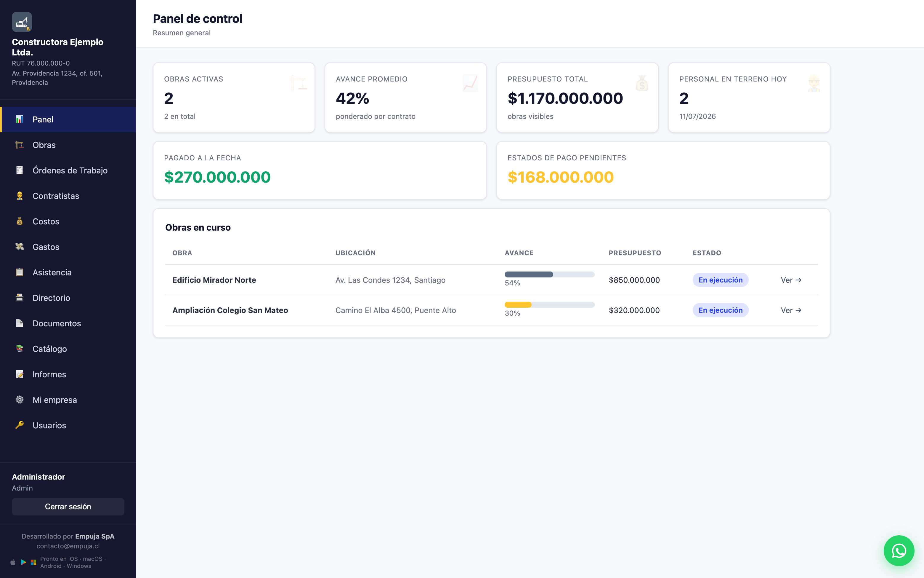The width and height of the screenshot is (924, 578).
Task: Click the chart icon on Avance Promedio card
Action: pyautogui.click(x=470, y=83)
